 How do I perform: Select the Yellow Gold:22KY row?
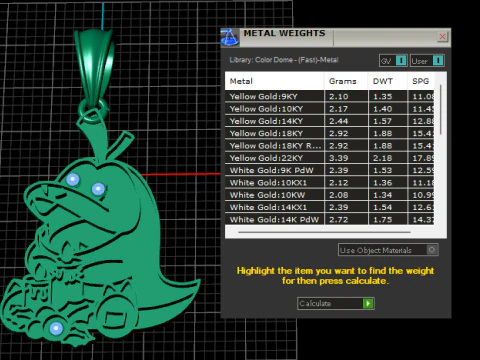329,158
